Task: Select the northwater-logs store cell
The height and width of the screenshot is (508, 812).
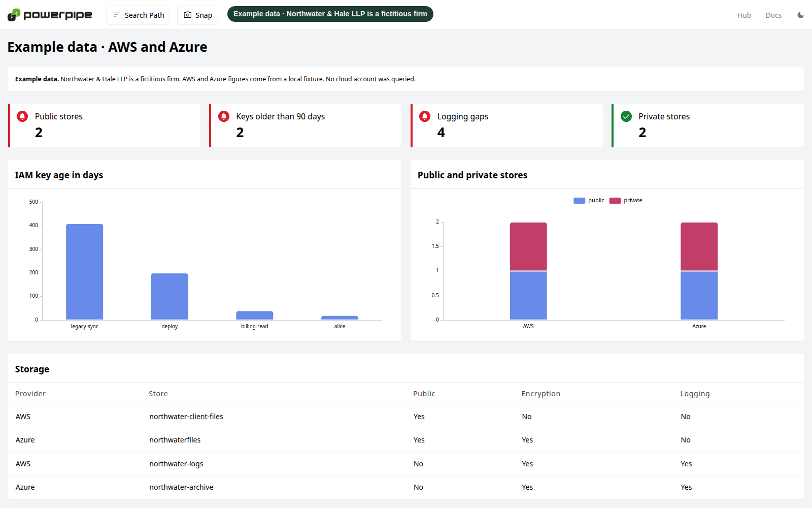Action: coord(176,464)
